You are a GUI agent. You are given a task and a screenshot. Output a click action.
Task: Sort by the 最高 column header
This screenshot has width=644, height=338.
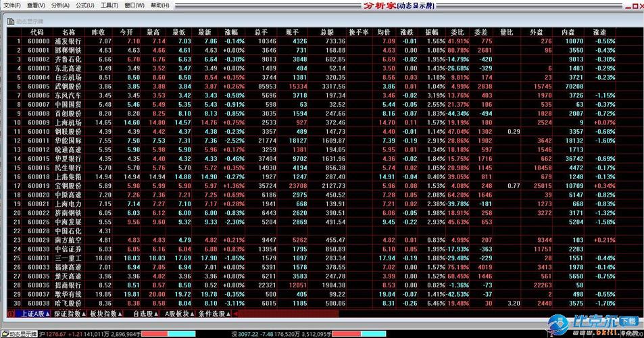coord(153,32)
